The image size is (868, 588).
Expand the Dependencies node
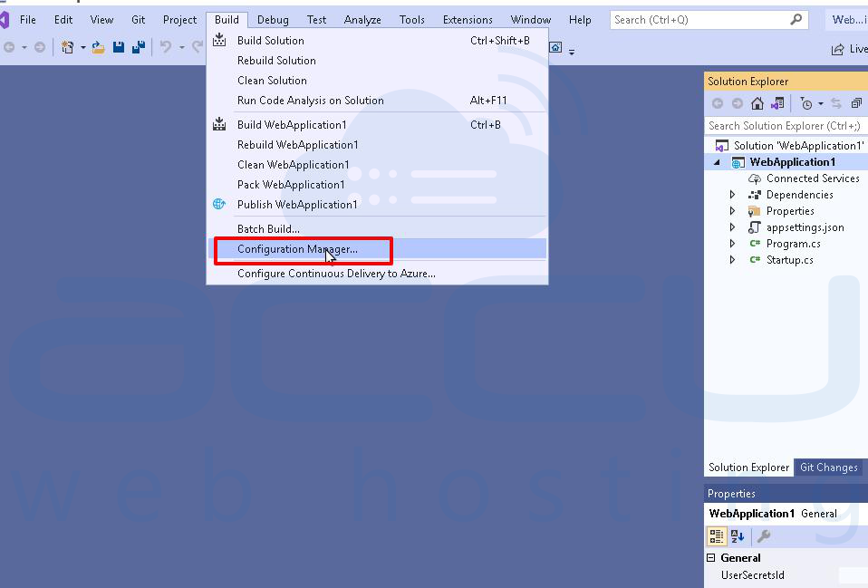pyautogui.click(x=732, y=195)
